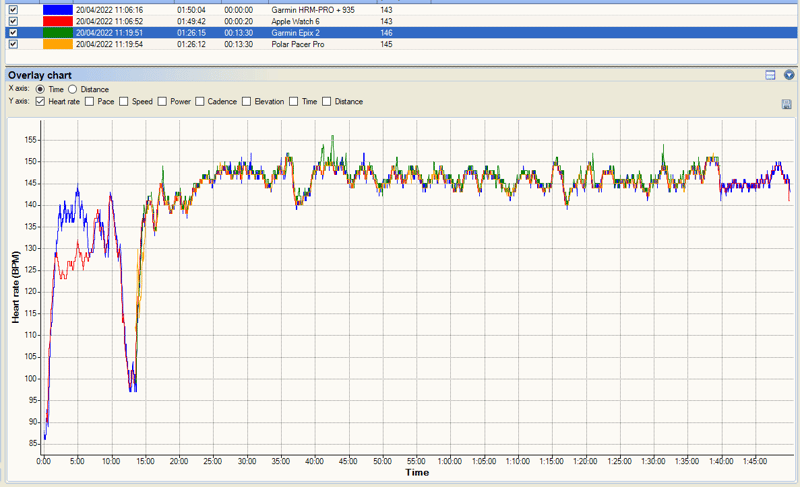
Task: Click the offset 00:00:20 in Apple Watch row
Action: tap(238, 21)
